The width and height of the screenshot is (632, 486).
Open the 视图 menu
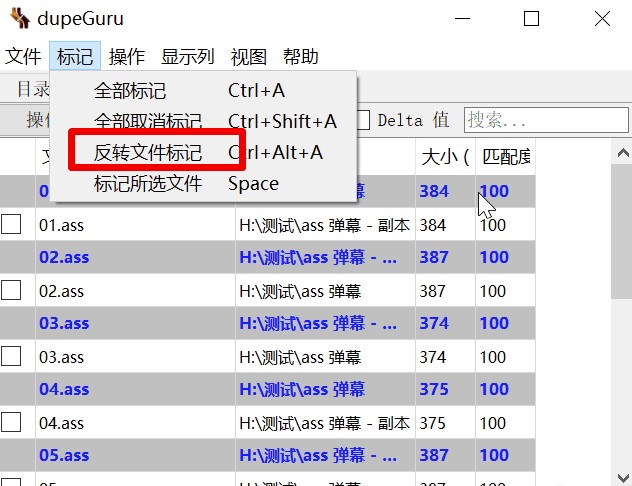point(249,56)
